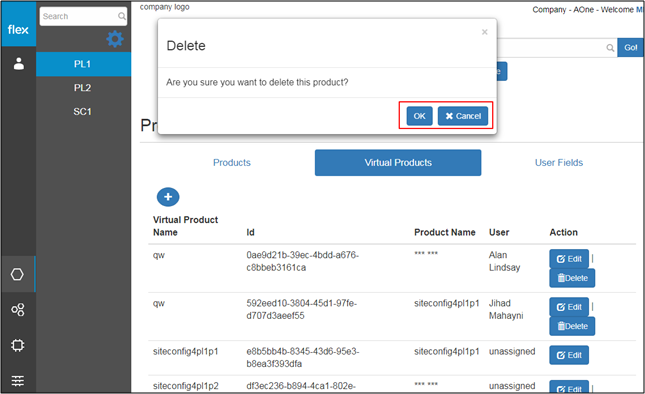Switch to the Products tab
645x394 pixels.
click(x=232, y=162)
